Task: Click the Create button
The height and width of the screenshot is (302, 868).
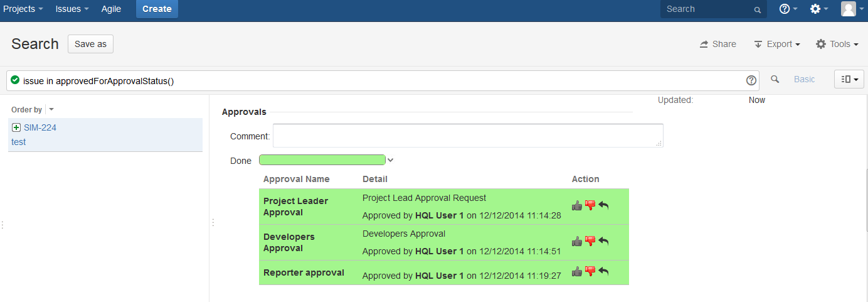Action: (157, 9)
